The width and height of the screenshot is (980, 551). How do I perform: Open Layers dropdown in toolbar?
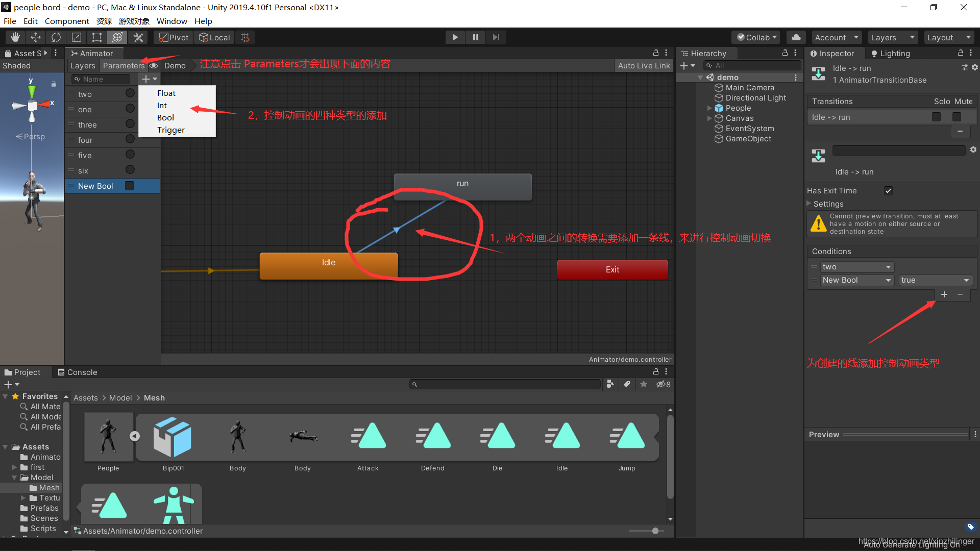point(893,37)
